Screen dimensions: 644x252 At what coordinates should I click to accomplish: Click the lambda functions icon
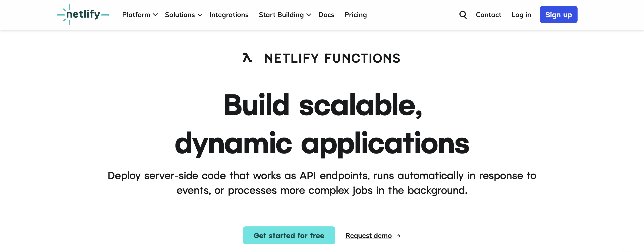pyautogui.click(x=247, y=58)
